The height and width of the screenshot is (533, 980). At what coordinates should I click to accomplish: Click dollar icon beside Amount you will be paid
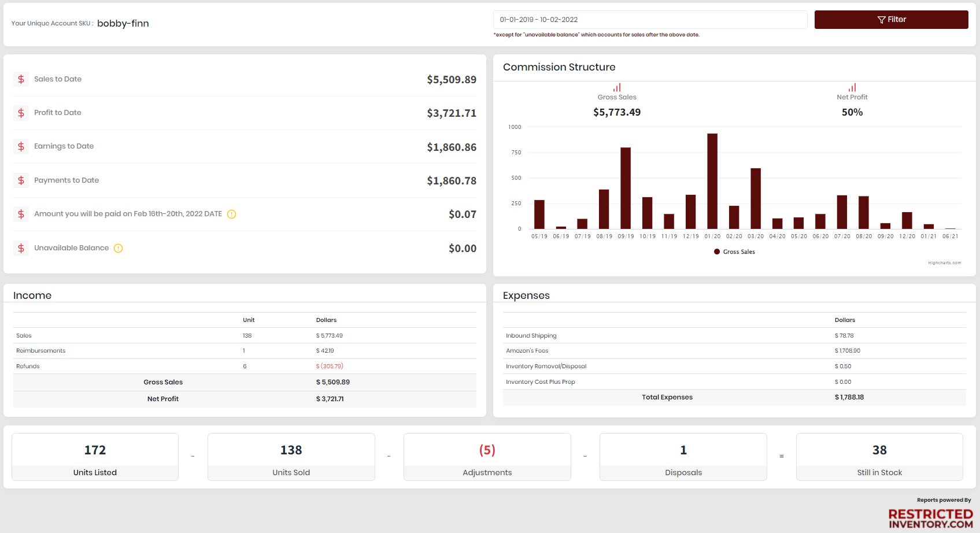point(21,214)
